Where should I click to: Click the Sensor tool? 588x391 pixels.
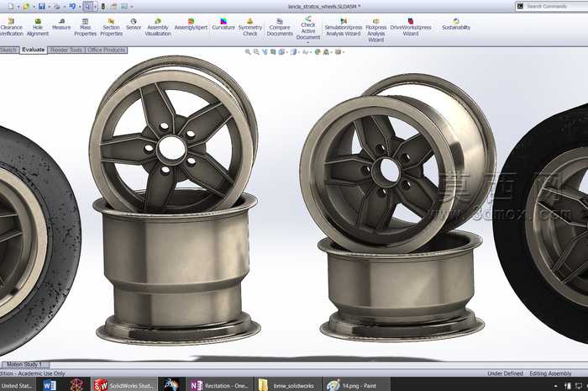[x=134, y=24]
